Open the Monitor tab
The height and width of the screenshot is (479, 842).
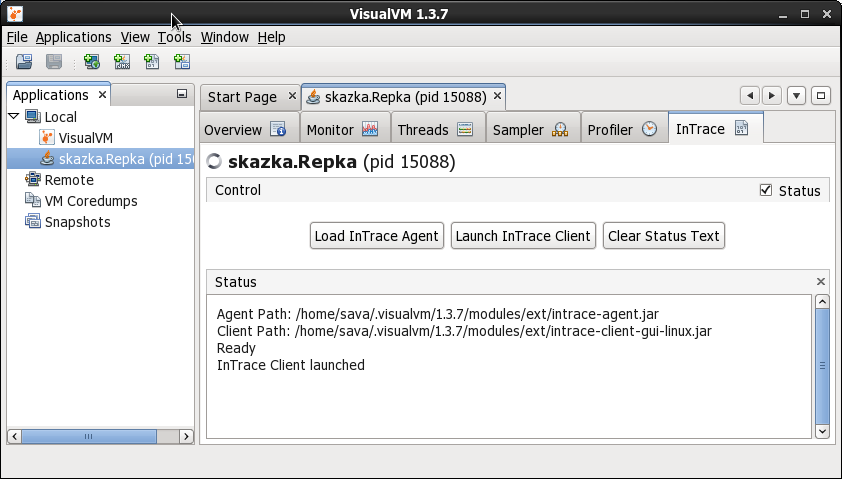[x=345, y=129]
